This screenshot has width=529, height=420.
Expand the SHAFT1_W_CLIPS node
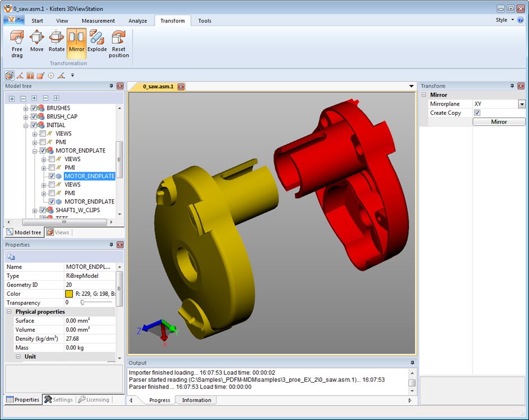coord(35,210)
